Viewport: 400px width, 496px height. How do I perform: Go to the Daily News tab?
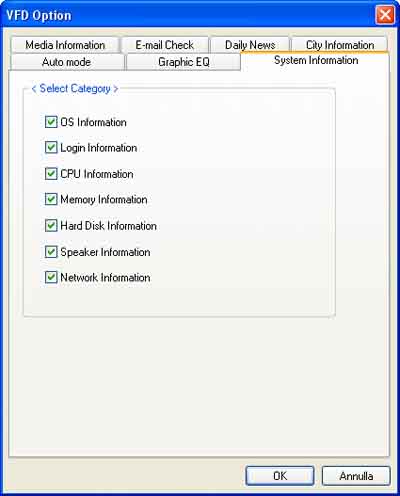(250, 45)
